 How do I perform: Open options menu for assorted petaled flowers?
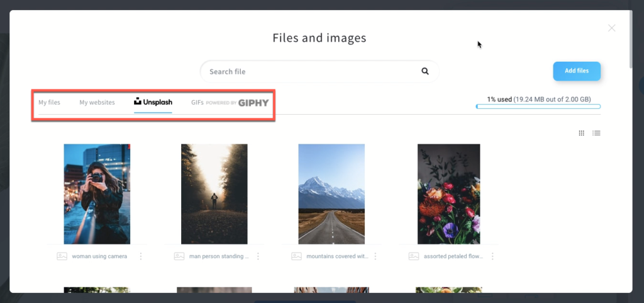pos(492,256)
